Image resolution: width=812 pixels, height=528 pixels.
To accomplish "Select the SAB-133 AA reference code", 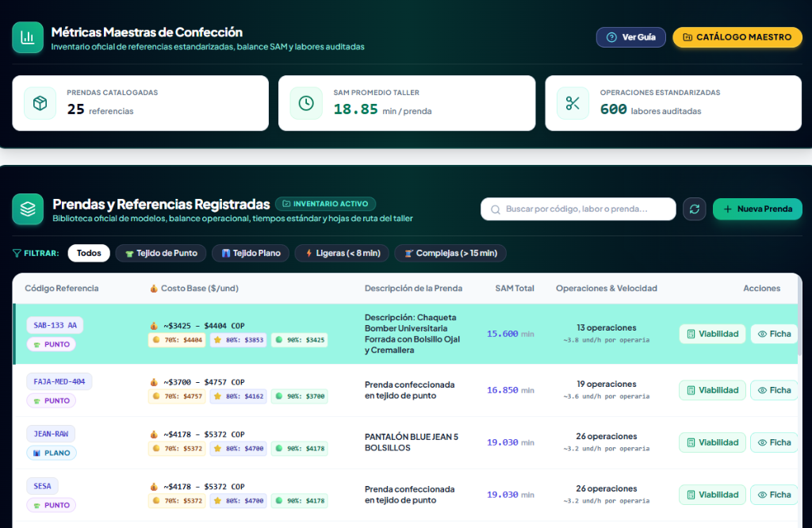I will click(55, 325).
